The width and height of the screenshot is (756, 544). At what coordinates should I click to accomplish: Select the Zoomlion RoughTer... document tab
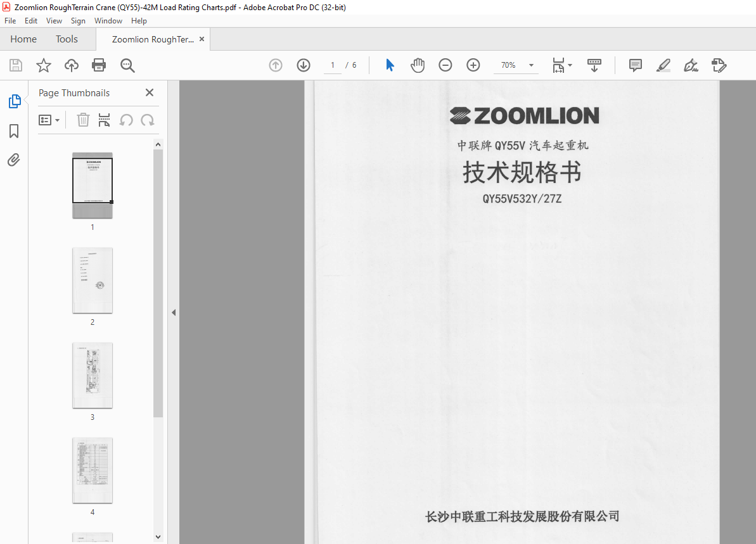(x=153, y=39)
